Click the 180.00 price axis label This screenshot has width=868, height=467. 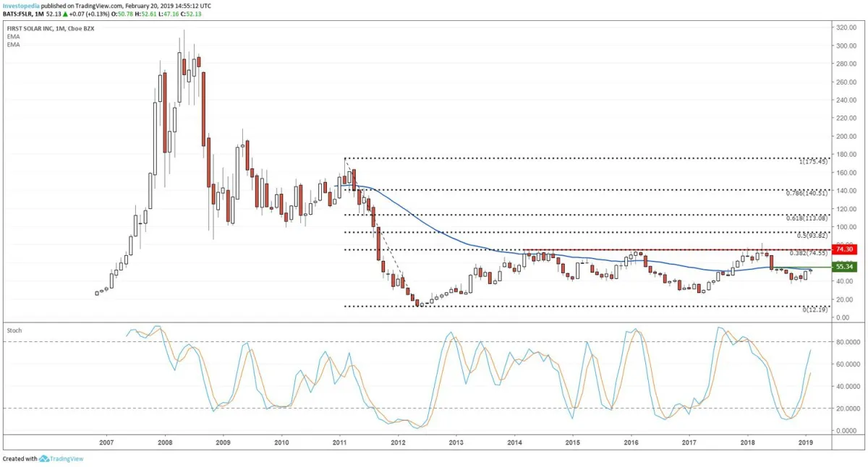pyautogui.click(x=846, y=155)
